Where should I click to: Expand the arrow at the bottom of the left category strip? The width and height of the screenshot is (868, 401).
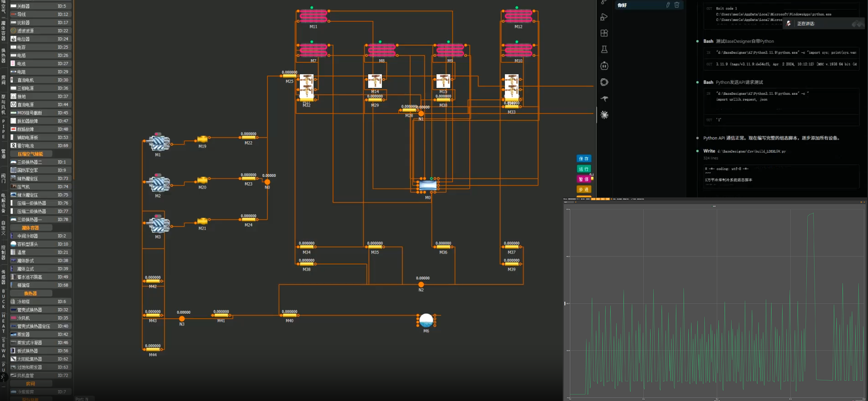(3, 377)
